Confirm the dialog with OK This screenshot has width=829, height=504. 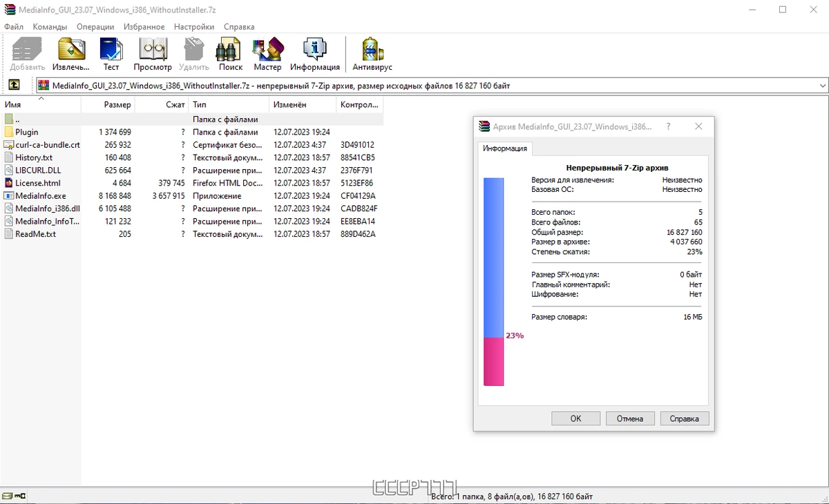[575, 418]
